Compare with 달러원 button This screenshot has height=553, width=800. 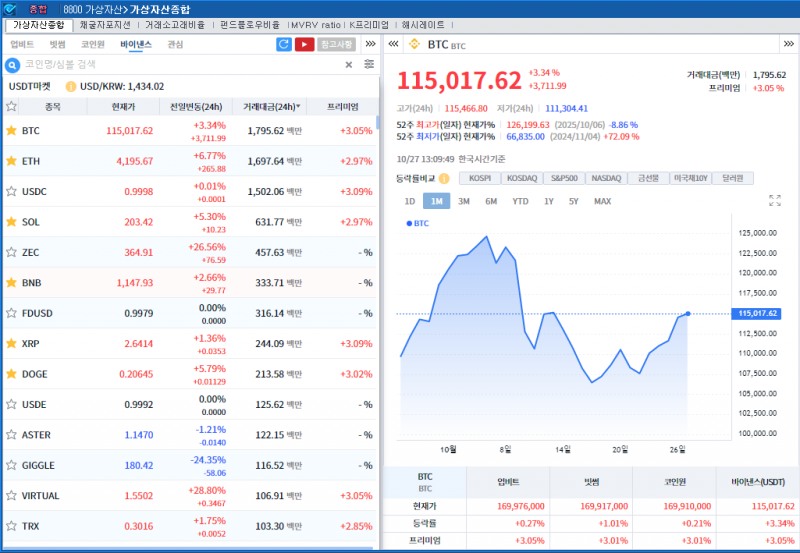[x=733, y=178]
